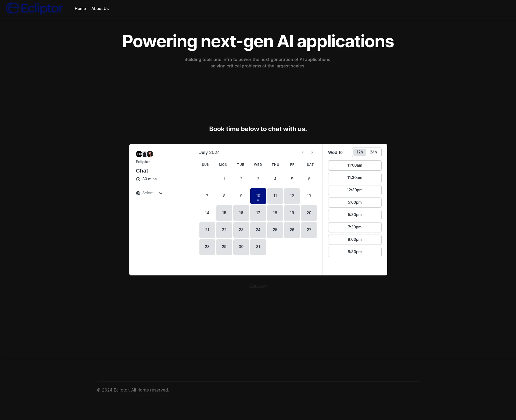Viewport: 516px width, 420px height.
Task: Select the 11:00am time slot
Action: [x=354, y=165]
